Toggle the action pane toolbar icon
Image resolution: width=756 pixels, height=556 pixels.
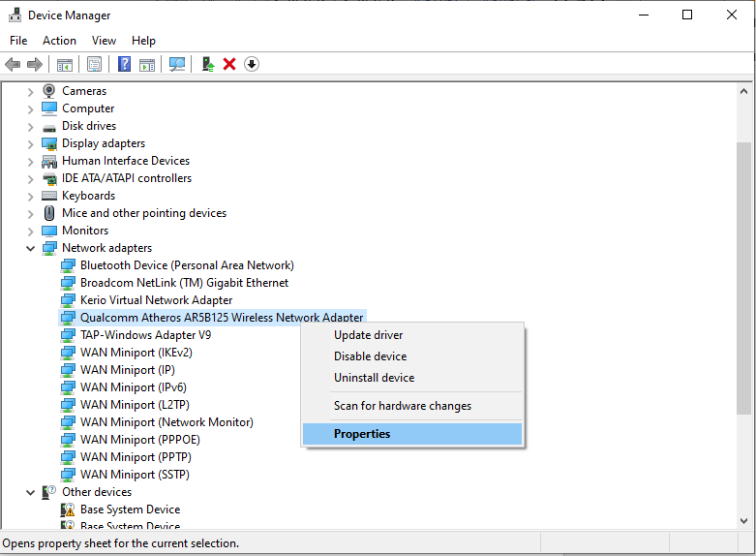pyautogui.click(x=147, y=64)
